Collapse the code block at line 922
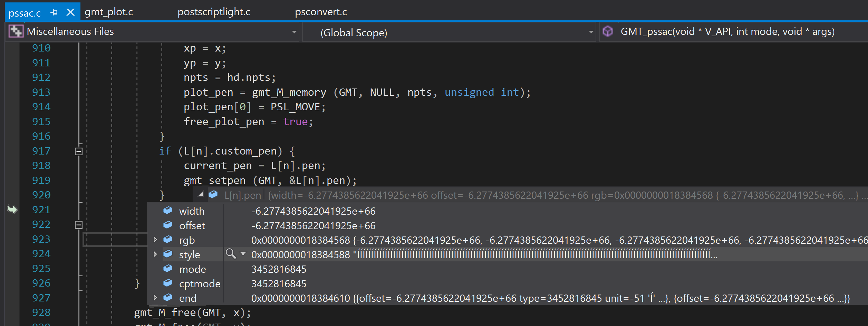This screenshot has width=868, height=326. [x=79, y=224]
